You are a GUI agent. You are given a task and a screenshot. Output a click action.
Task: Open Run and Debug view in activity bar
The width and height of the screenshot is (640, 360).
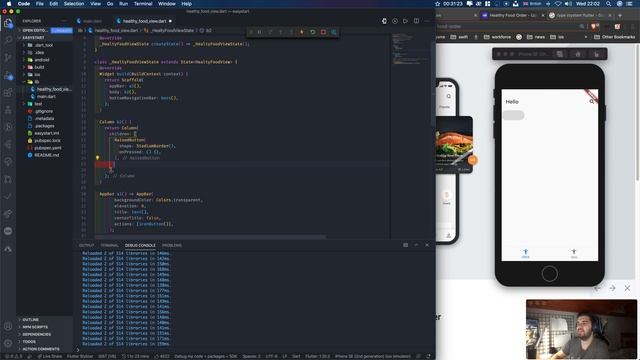coord(8,76)
